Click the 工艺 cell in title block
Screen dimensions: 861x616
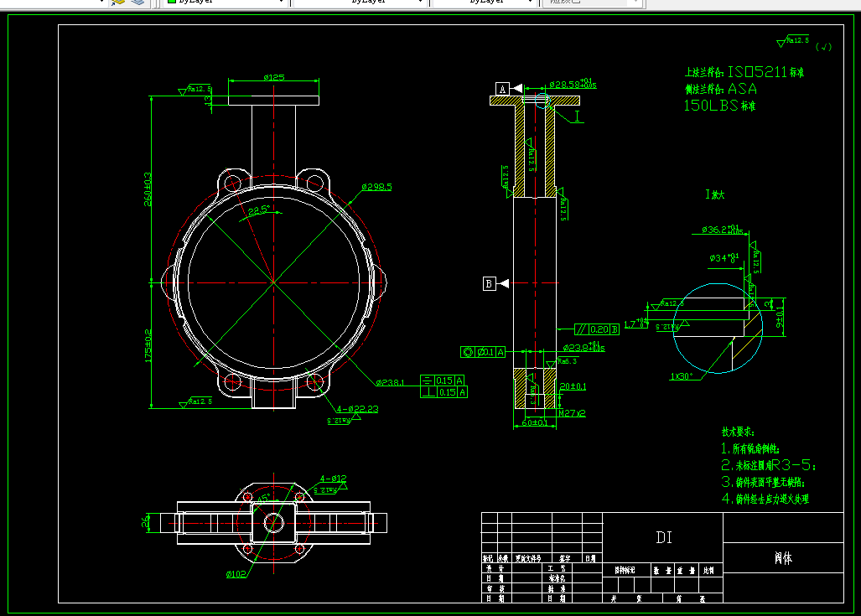[x=558, y=568]
